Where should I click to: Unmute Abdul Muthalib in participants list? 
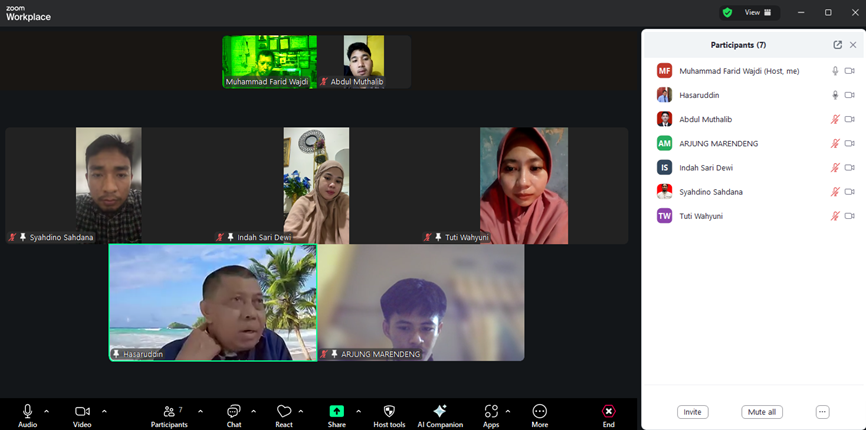[836, 119]
